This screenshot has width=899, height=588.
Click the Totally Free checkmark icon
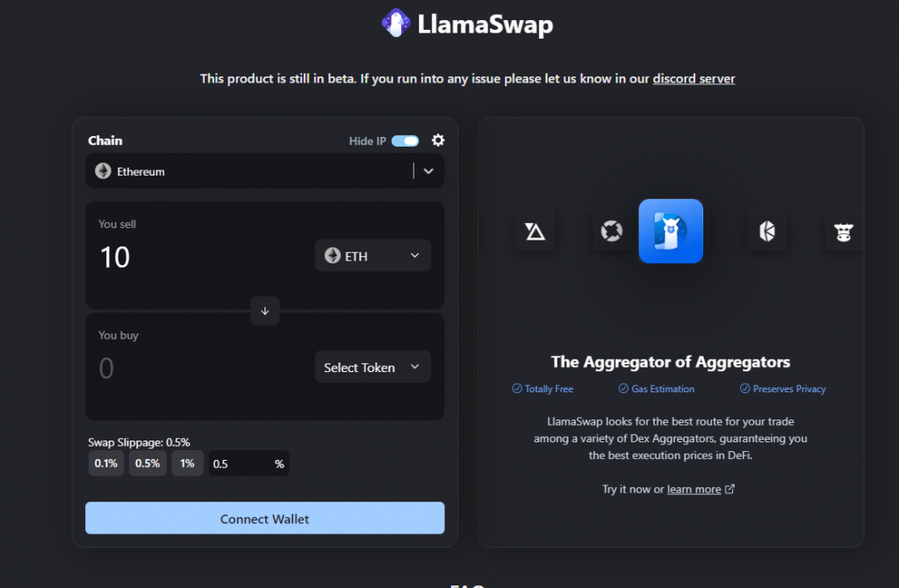pyautogui.click(x=517, y=389)
